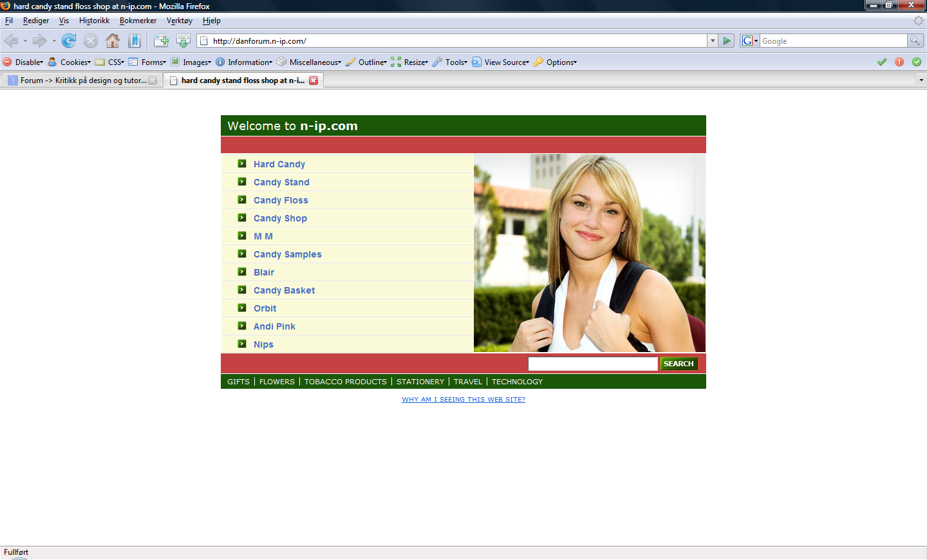The width and height of the screenshot is (927, 560).
Task: Click the green arrow bullet beside Nips
Action: [242, 344]
